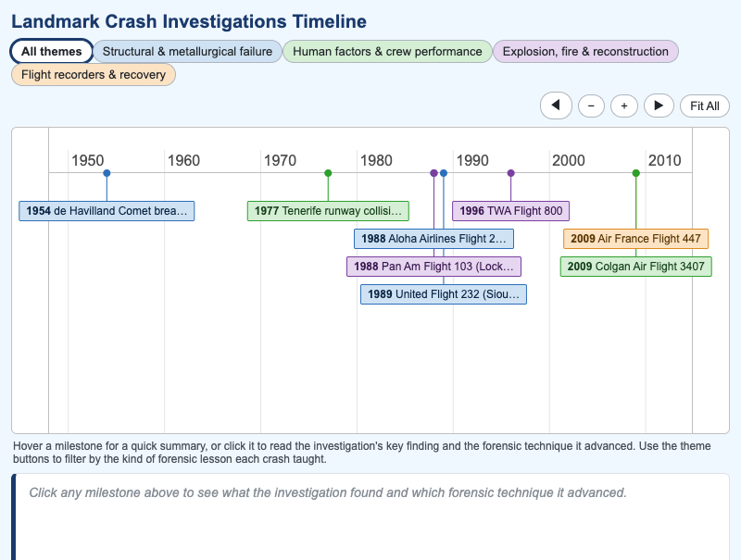Filter by Explosion, fire & reconstruction theme

585,52
